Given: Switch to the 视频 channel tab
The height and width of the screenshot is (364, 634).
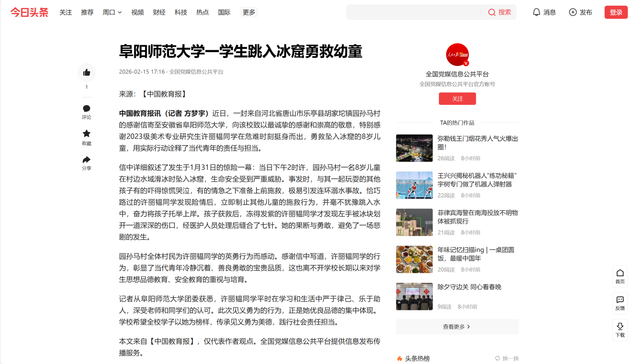Looking at the screenshot, I should [137, 12].
